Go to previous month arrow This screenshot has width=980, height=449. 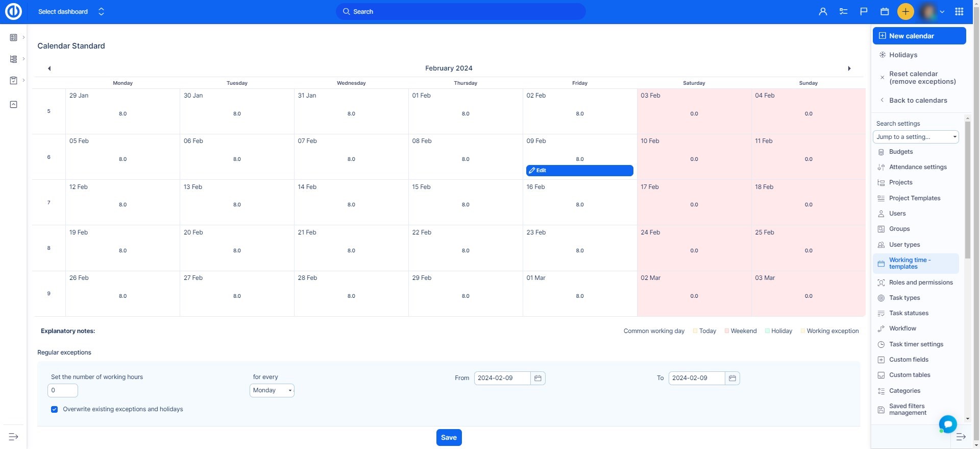point(49,68)
